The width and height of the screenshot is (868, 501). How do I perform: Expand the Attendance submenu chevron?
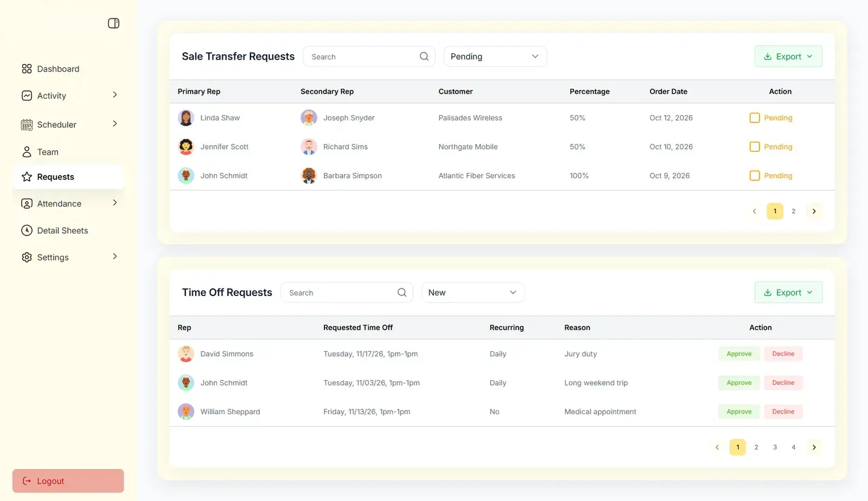114,203
